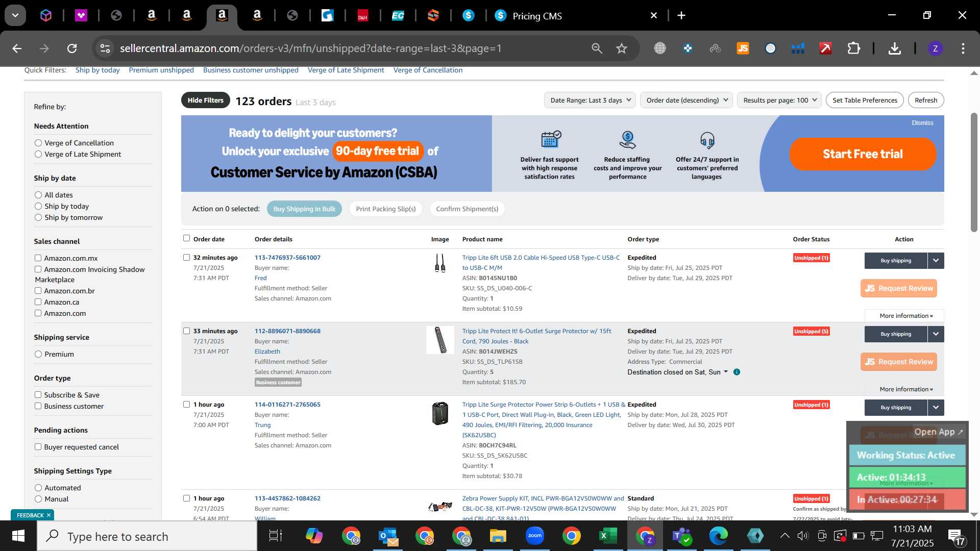Open Excel from the taskbar
This screenshot has width=980, height=551.
[x=607, y=536]
